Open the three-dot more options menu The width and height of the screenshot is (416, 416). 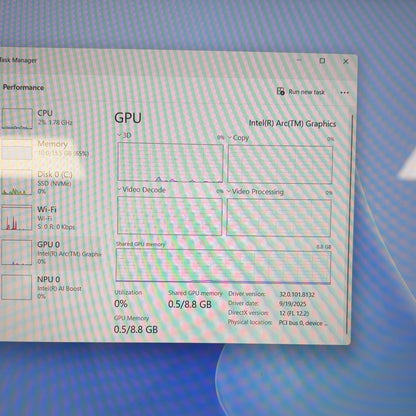point(344,93)
